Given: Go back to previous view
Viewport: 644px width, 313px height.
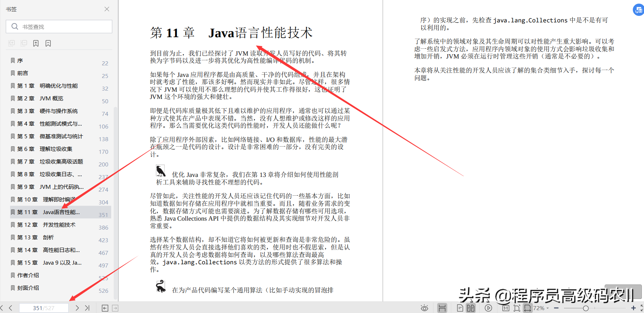Looking at the screenshot, I should [x=105, y=308].
